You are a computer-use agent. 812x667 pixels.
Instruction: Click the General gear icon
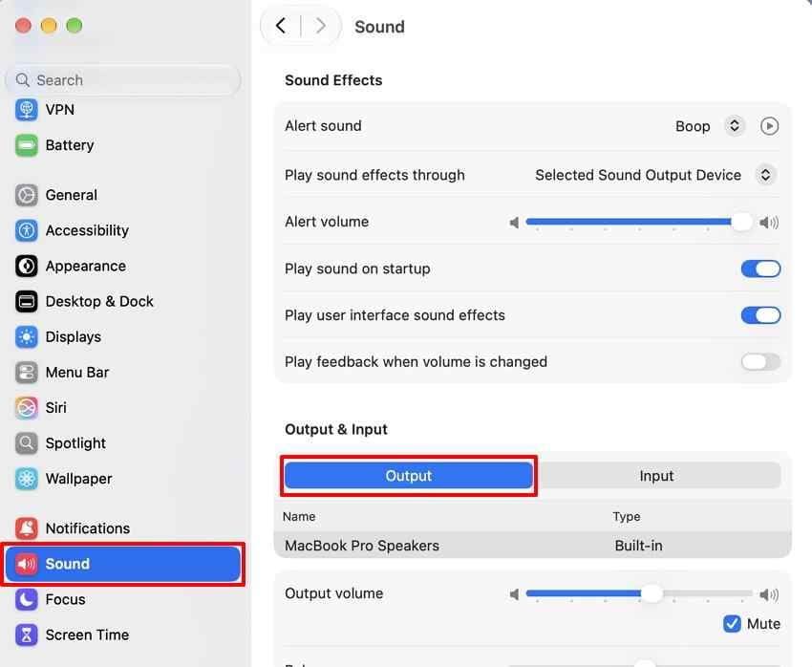coord(27,195)
